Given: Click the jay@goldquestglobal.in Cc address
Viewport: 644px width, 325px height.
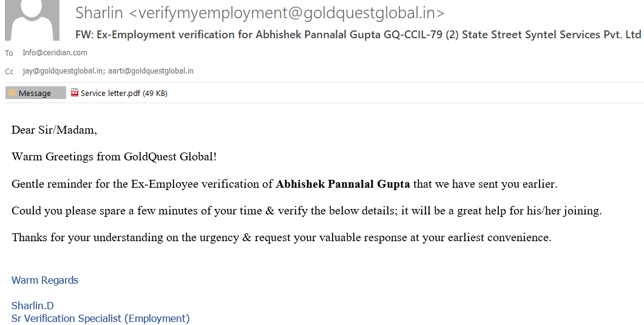Looking at the screenshot, I should pyautogui.click(x=63, y=71).
